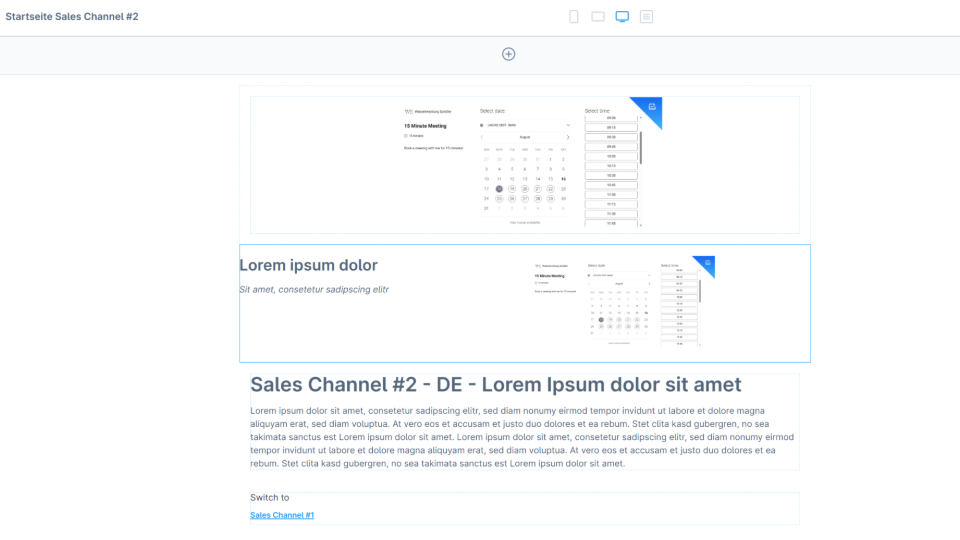Click the Sales Channel #2 - DE headline

(x=496, y=385)
